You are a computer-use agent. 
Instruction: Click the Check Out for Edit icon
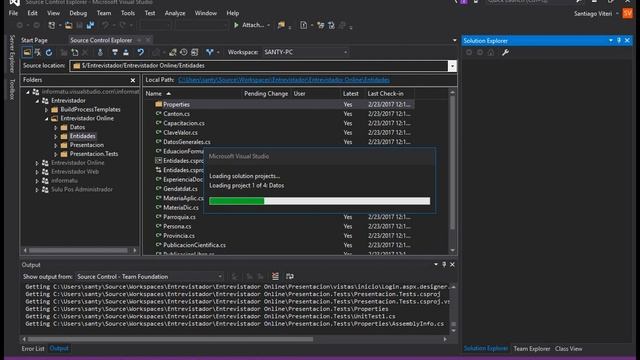coord(115,52)
